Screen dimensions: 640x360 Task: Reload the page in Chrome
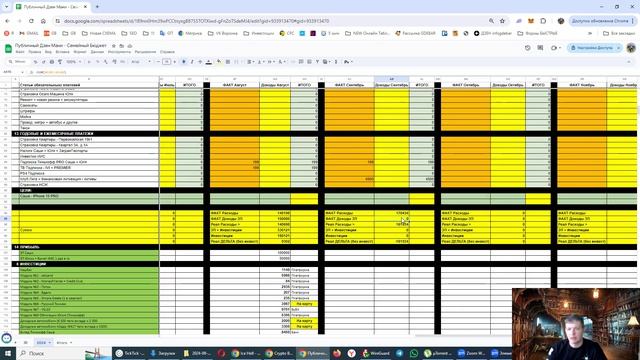coord(31,21)
